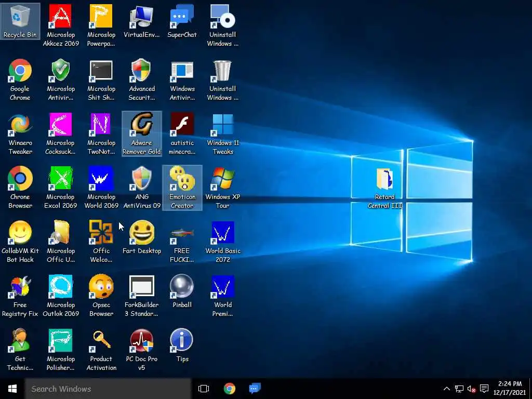Click the Windows Antivir... shortcut

182,79
